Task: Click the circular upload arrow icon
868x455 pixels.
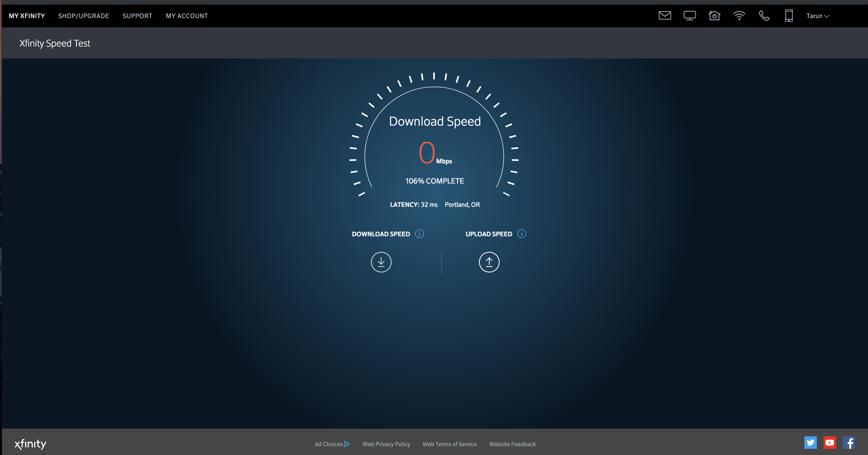Action: pos(489,262)
